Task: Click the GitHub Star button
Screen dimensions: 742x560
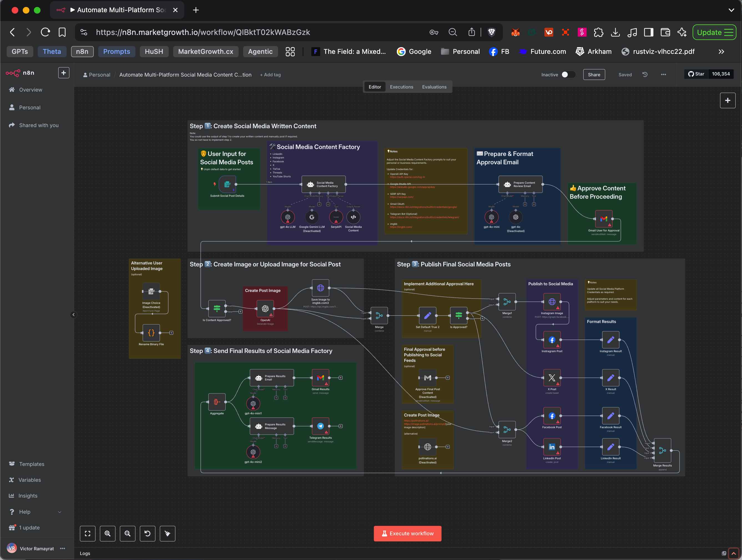Action: 696,74
